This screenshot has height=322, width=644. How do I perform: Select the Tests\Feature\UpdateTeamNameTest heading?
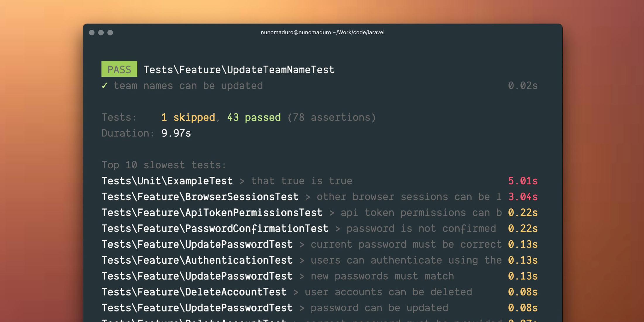tap(239, 69)
